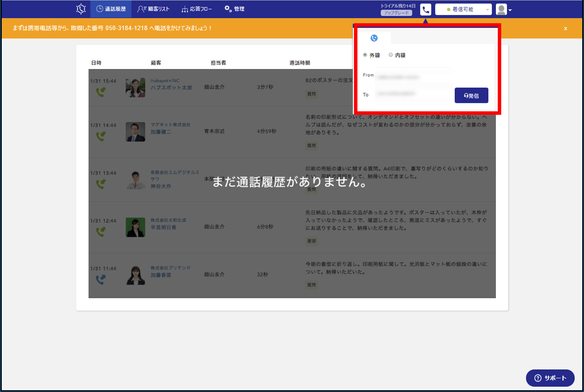This screenshot has height=392, width=584.
Task: Open the 顧客リスト tab
Action: (x=153, y=9)
